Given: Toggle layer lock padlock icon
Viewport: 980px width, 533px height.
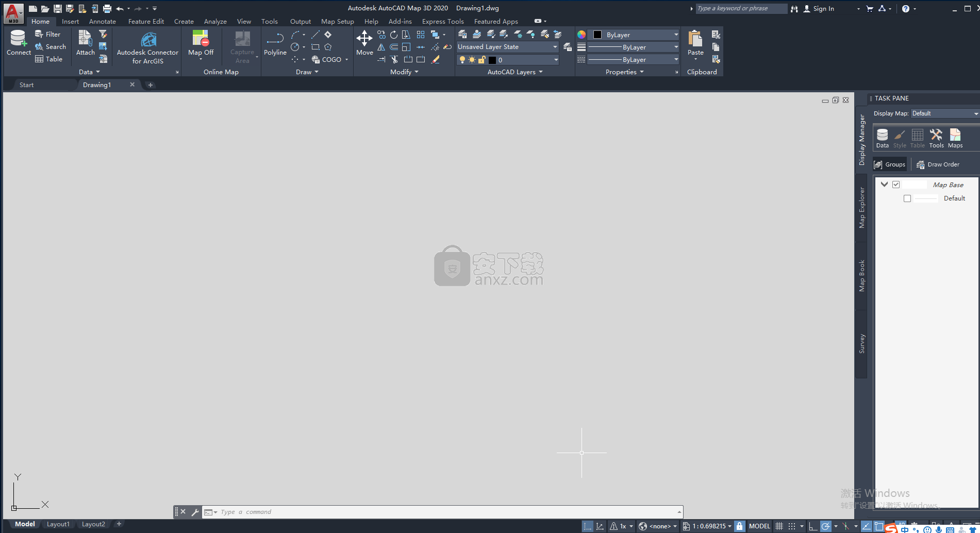Looking at the screenshot, I should click(481, 60).
